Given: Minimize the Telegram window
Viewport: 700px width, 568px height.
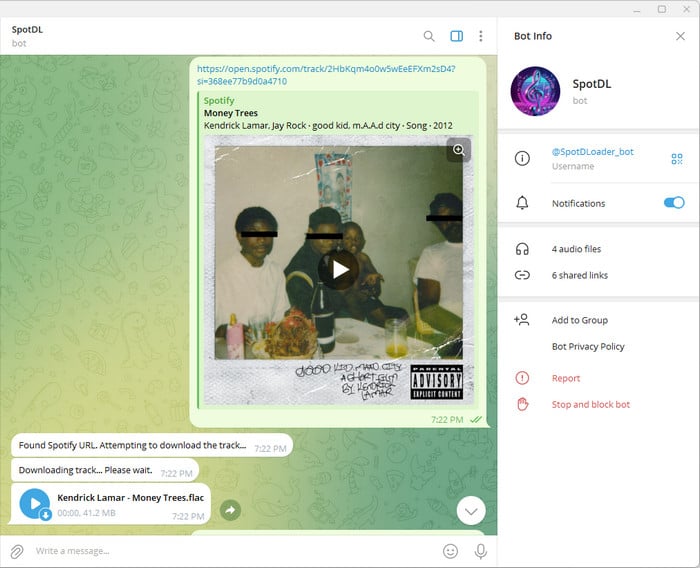Looking at the screenshot, I should [637, 9].
